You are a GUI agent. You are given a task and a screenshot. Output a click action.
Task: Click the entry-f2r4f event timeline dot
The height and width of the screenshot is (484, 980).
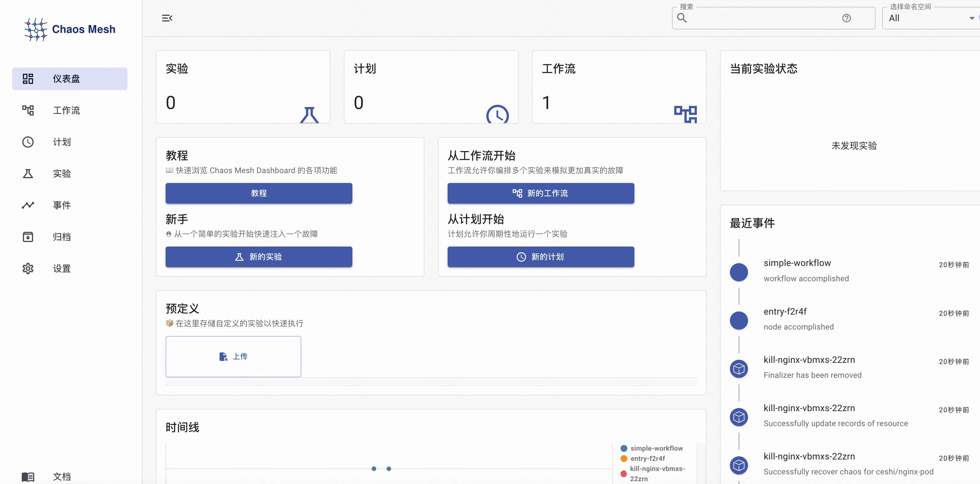[x=739, y=321]
